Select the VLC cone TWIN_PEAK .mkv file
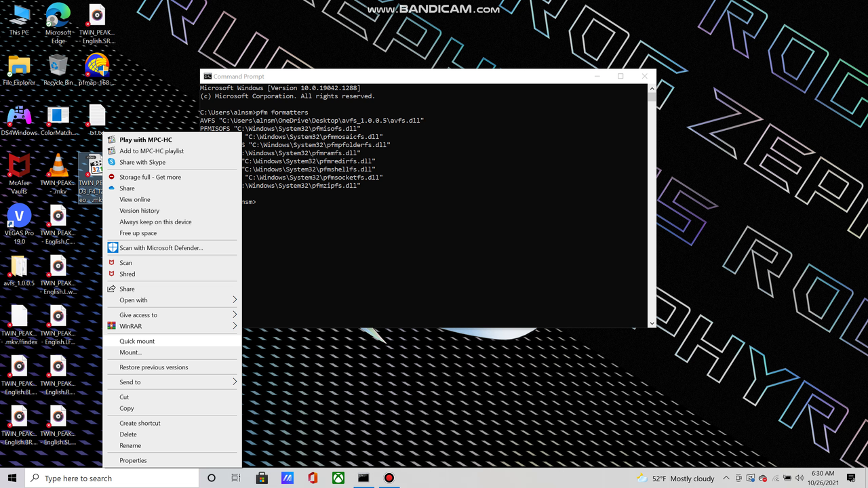 58,174
